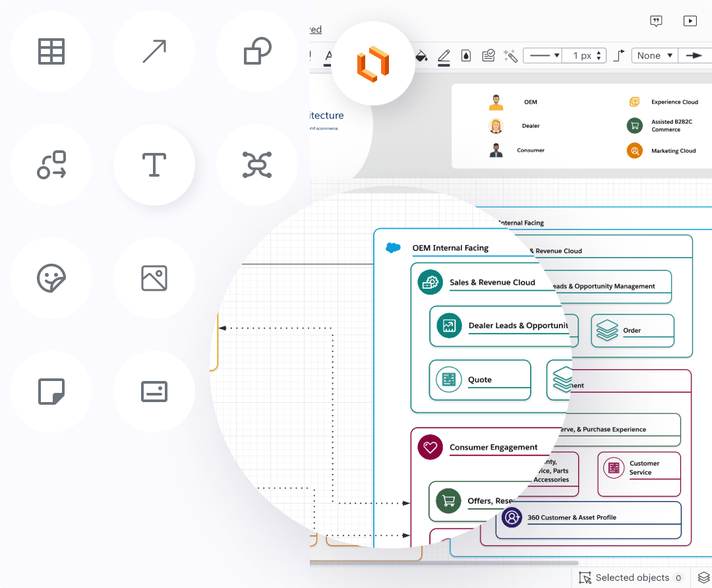Open the comments speech bubble icon
This screenshot has width=712, height=588.
point(656,21)
